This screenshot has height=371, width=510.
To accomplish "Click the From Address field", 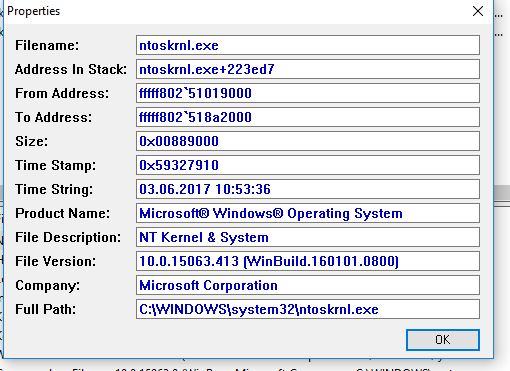I will [308, 93].
